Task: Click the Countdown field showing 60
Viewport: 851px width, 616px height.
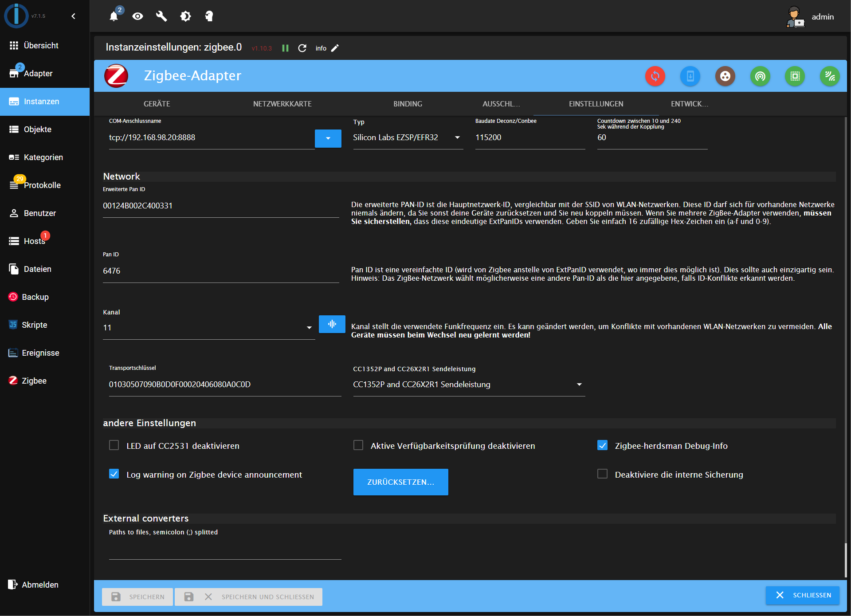Action: tap(652, 137)
